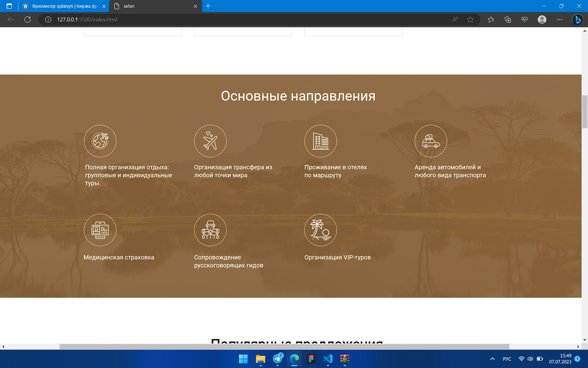Click the medical insurance ID card icon
Image resolution: width=588 pixels, height=368 pixels.
click(100, 230)
